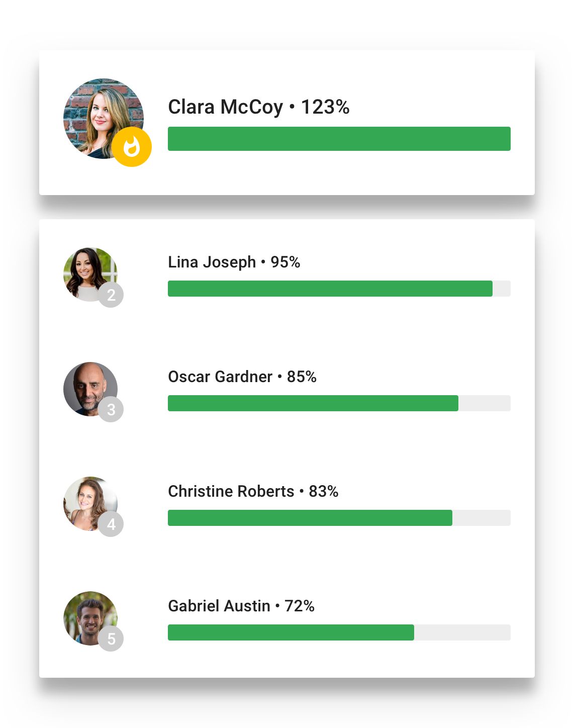Open Lina Joseph's avatar
Screen dimensions: 575x728
pyautogui.click(x=86, y=271)
